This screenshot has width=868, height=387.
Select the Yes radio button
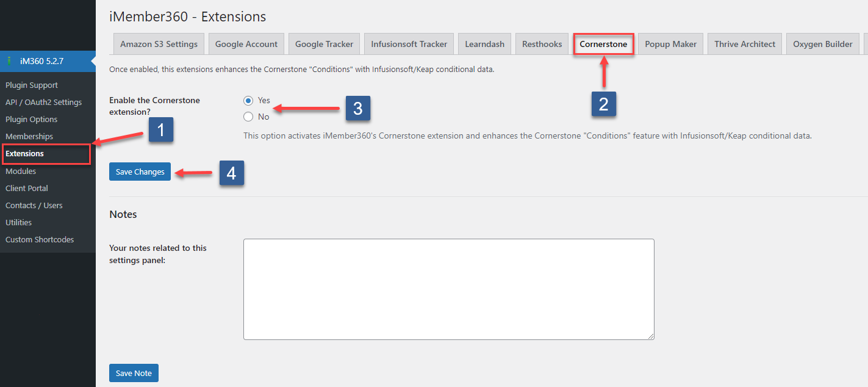(x=248, y=101)
